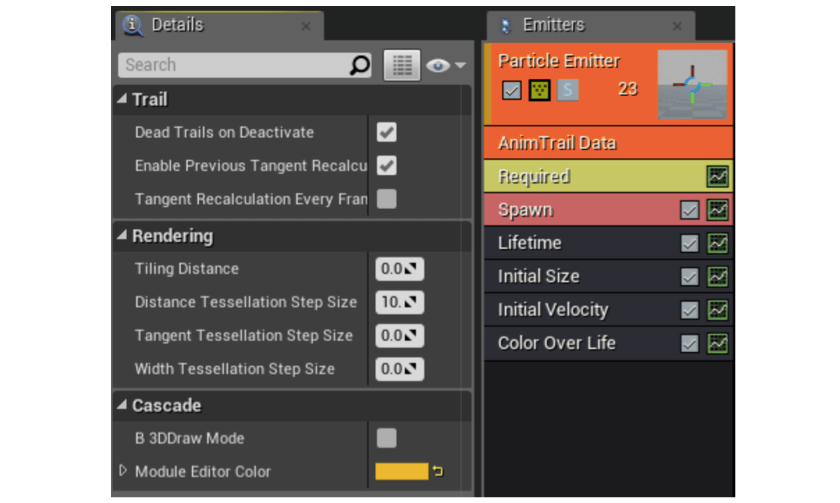This screenshot has height=503, width=840.
Task: Toggle the emitter solo S icon
Action: click(567, 90)
